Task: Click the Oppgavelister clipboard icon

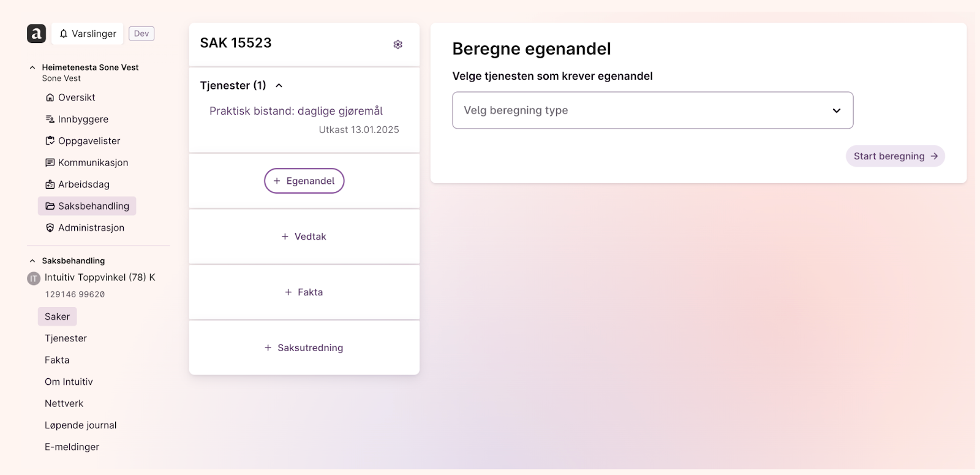Action: [x=50, y=141]
